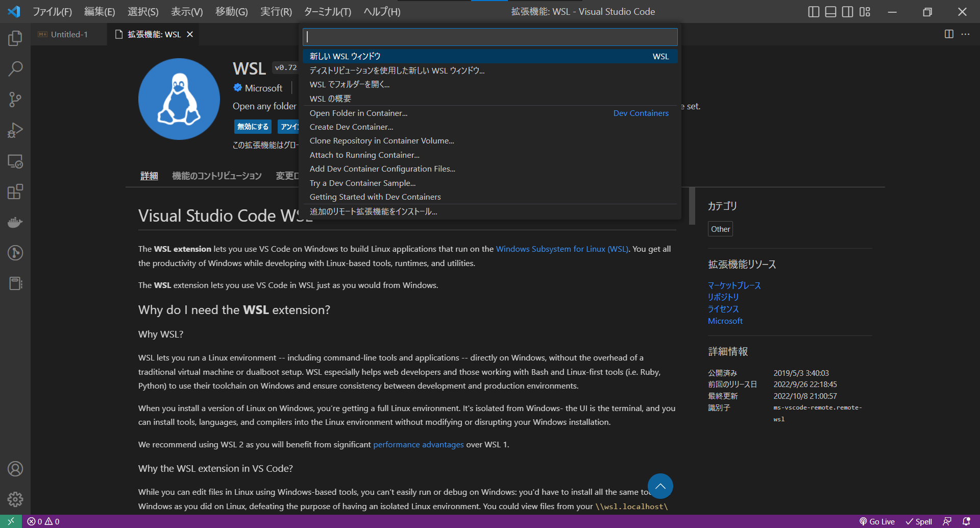Open the Manage gear icon
Viewport: 980px width, 528px height.
coord(15,499)
